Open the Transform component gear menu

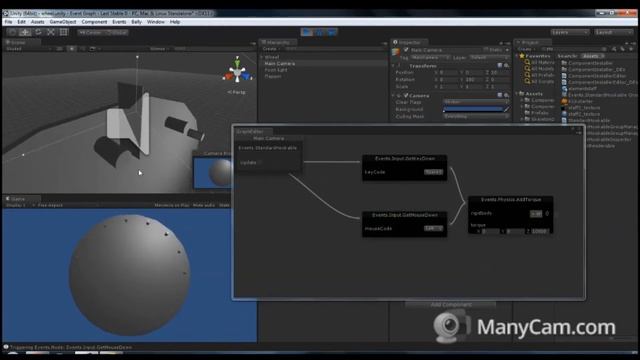[507, 65]
